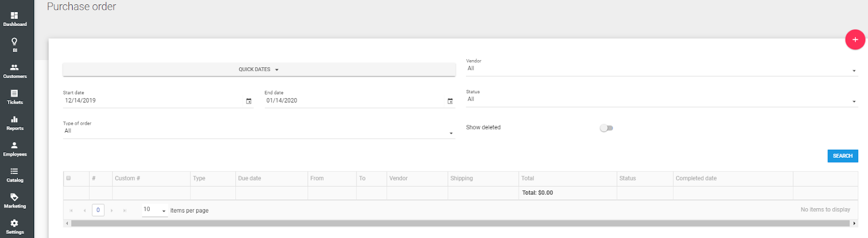The height and width of the screenshot is (238, 868).
Task: Open Settings from the sidebar
Action: pos(15,226)
